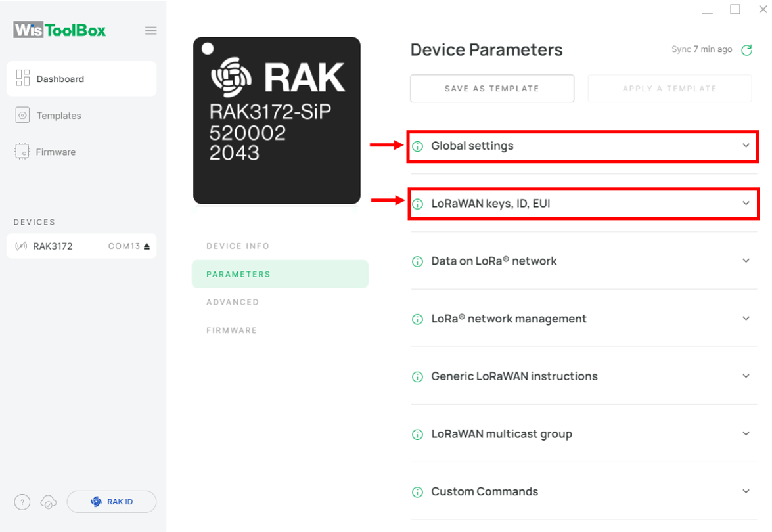Click the WisToolBox logo
This screenshot has height=532, width=772.
pos(60,30)
